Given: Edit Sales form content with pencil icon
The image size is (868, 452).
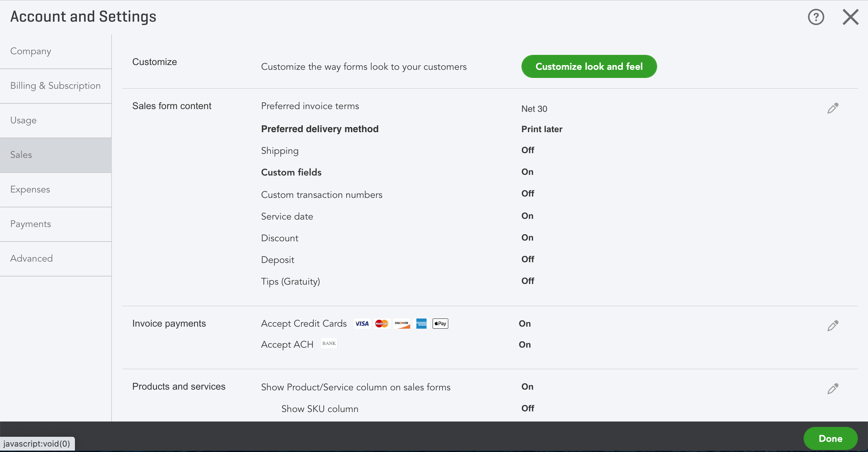Looking at the screenshot, I should pyautogui.click(x=833, y=108).
